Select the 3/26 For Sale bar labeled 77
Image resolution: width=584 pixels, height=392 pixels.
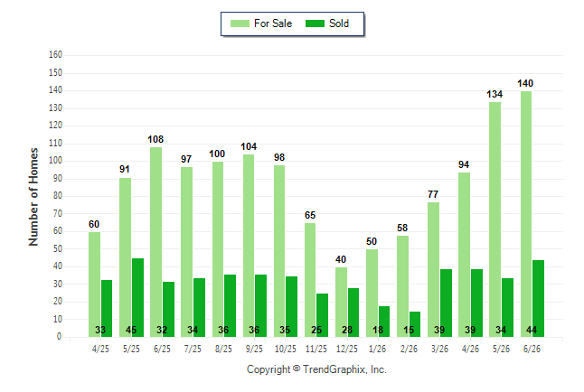pos(434,269)
